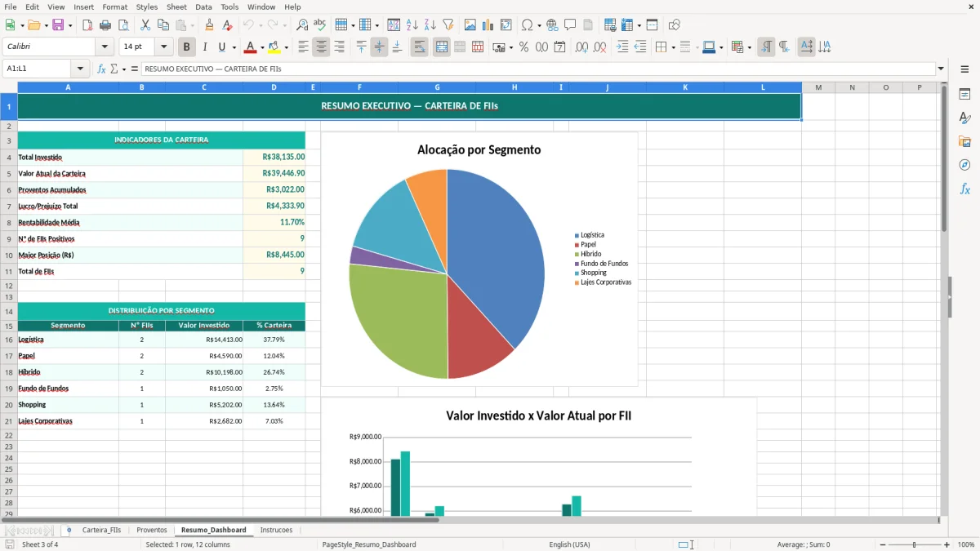Toggle Wrap Text
Screen dimensions: 980x551
tap(419, 47)
